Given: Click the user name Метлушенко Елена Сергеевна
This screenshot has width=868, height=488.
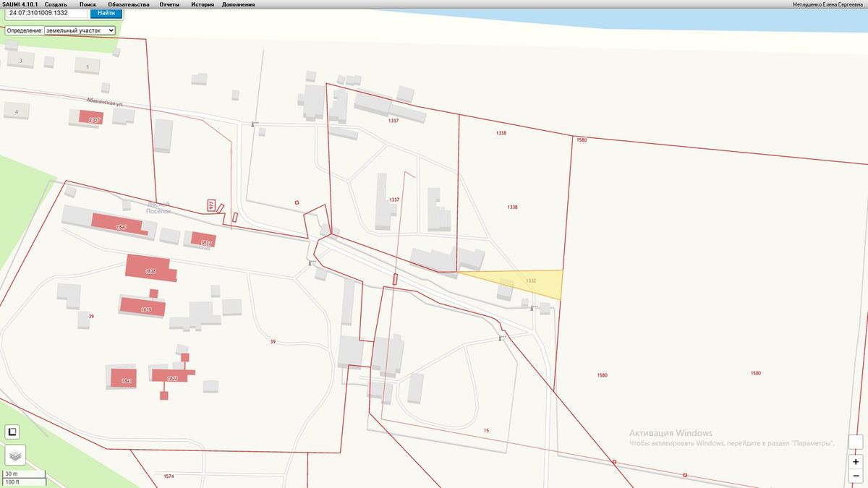Looking at the screenshot, I should tap(829, 4).
